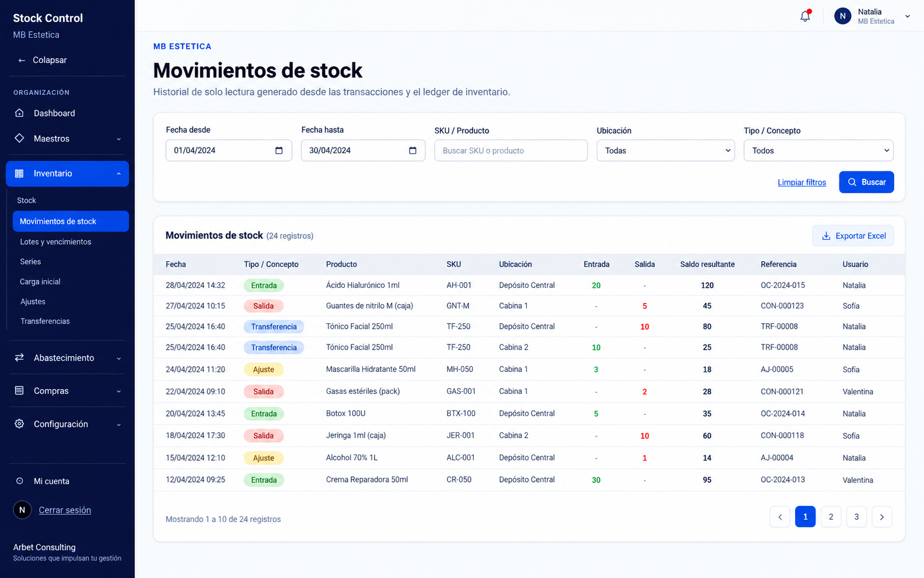Screen dimensions: 924x578
Task: Click Limpiar filtros link
Action: click(x=802, y=182)
